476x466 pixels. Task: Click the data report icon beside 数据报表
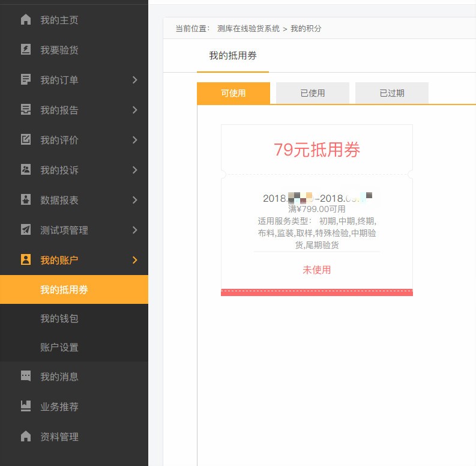(26, 200)
